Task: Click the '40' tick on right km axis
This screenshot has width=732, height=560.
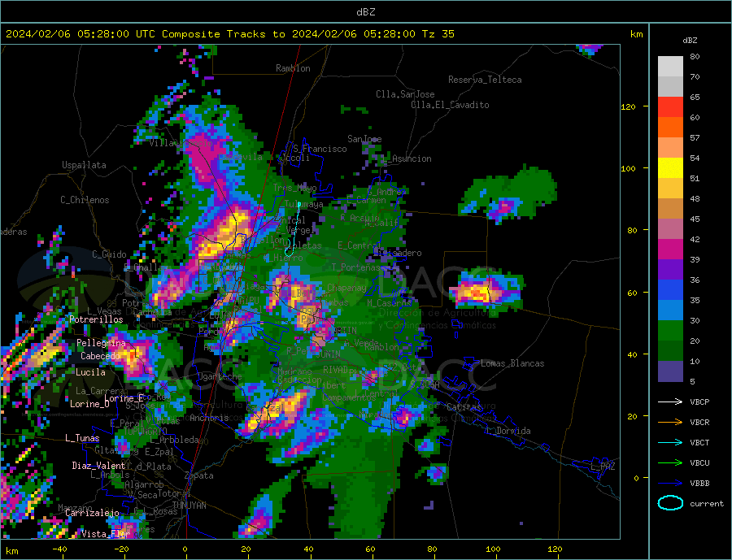Action: click(x=633, y=354)
